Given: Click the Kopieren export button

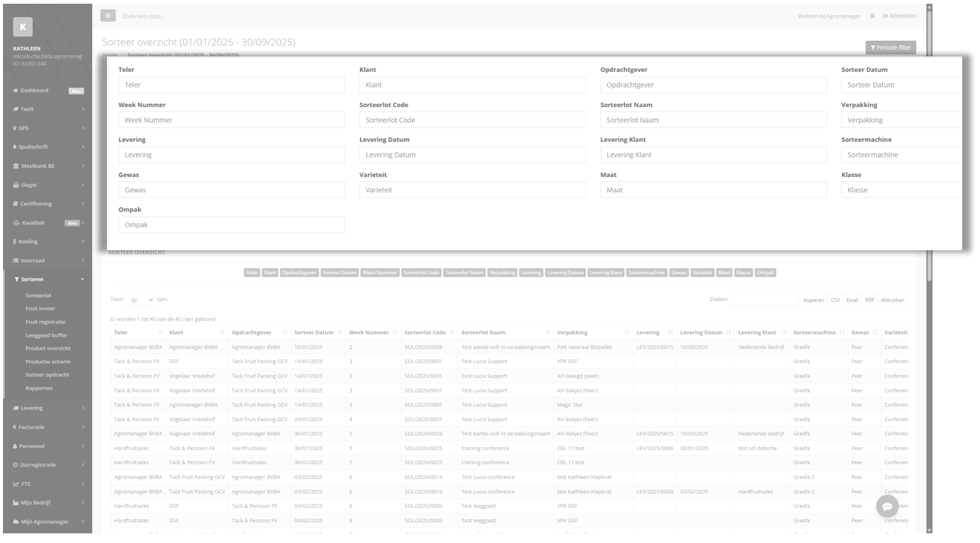Looking at the screenshot, I should (814, 300).
